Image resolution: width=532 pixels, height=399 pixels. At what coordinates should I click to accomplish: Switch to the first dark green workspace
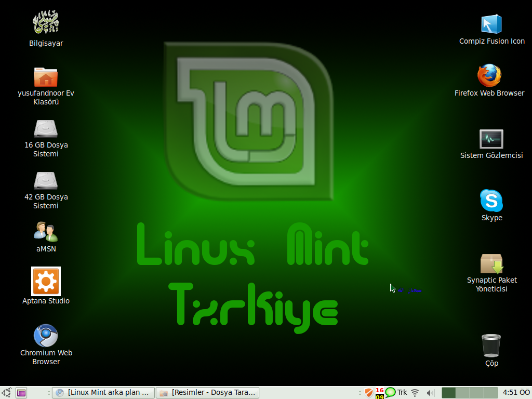tap(448, 393)
